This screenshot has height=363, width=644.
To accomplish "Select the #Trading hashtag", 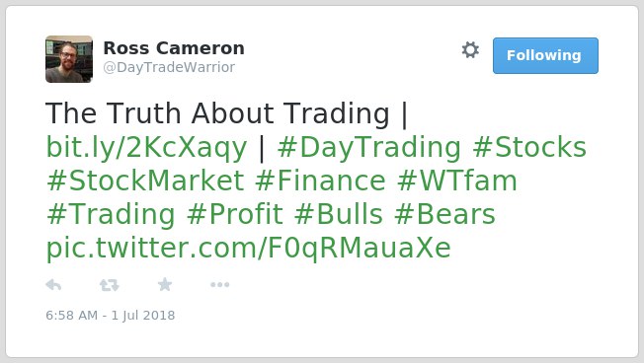I will (x=111, y=214).
